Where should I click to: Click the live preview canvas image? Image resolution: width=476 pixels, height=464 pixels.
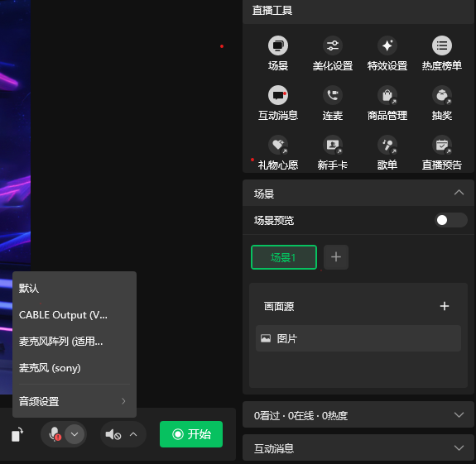click(x=15, y=197)
